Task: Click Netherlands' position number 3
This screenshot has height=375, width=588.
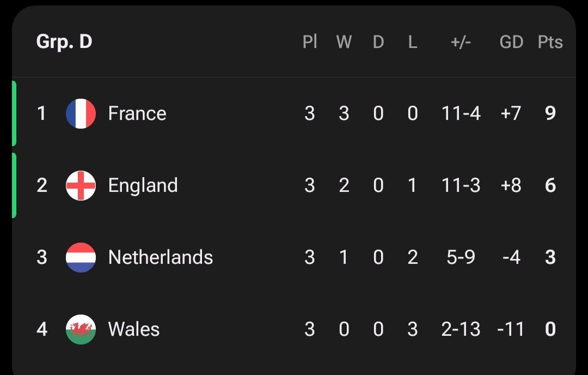Action: click(42, 257)
